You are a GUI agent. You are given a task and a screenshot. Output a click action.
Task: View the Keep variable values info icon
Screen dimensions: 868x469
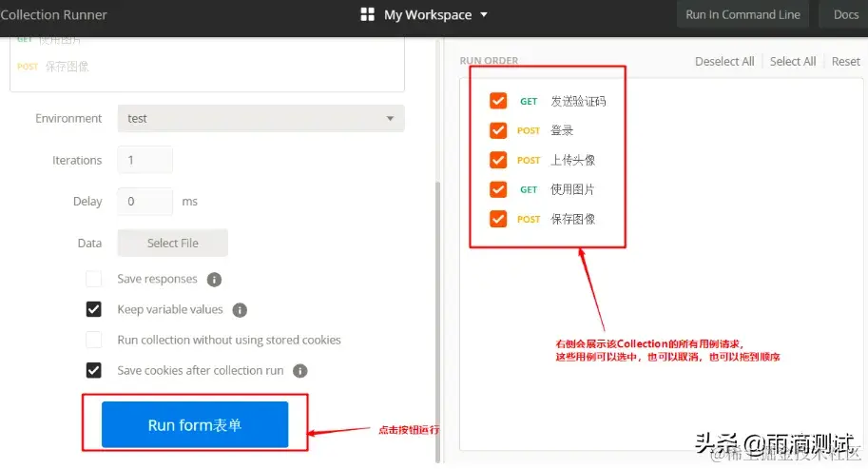click(240, 310)
